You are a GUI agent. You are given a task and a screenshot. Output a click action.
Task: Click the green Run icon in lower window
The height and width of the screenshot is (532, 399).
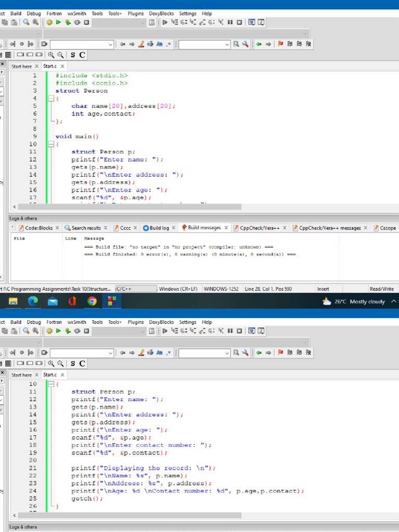tap(58, 331)
